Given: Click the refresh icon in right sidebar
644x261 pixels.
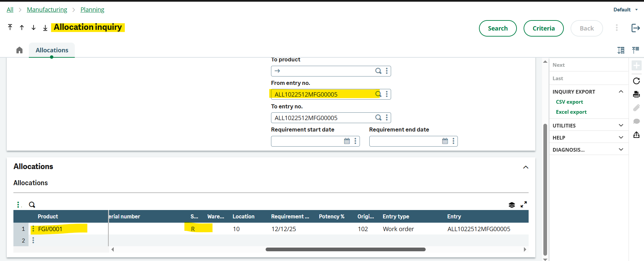Looking at the screenshot, I should point(636,81).
